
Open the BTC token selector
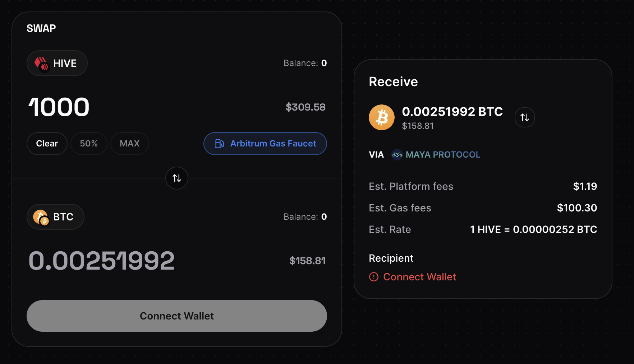point(56,217)
